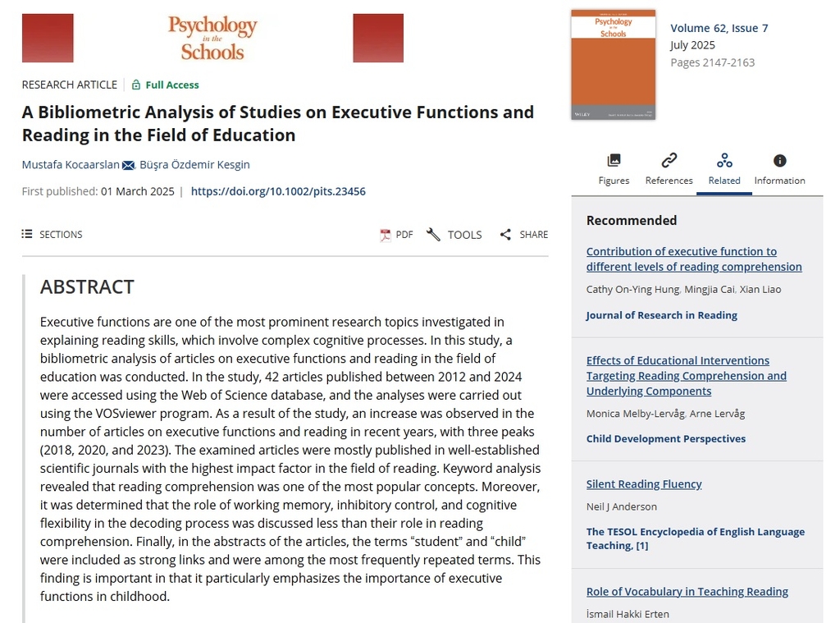Click email envelope icon beside Mustafa Kocaarslan
Viewport: 840px width, 623px height.
click(x=129, y=165)
